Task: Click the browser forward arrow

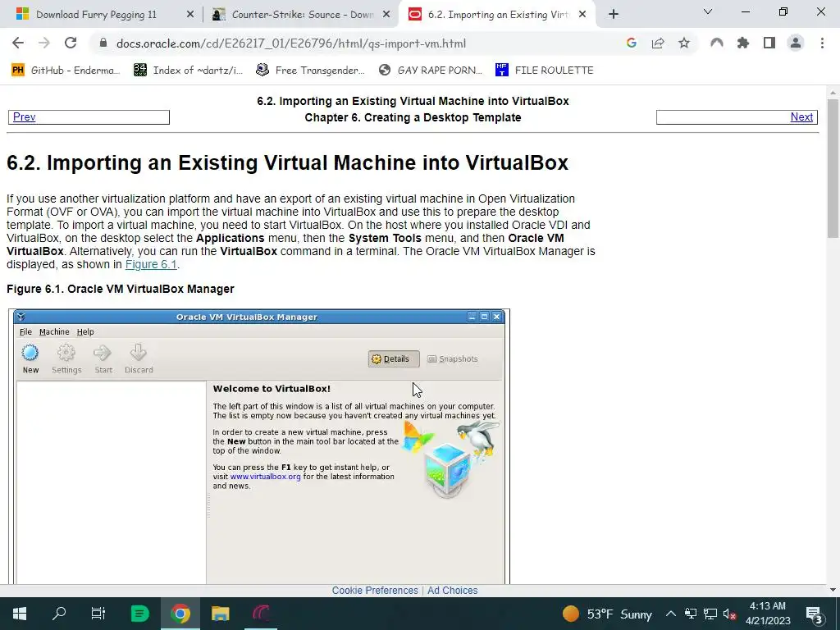Action: point(44,43)
